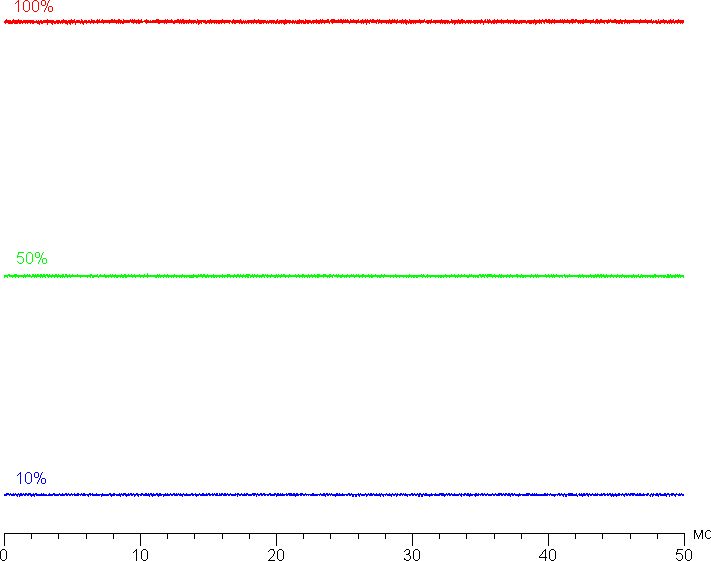Viewport: 711px width, 561px height.
Task: Click axis value 10
Action: [140, 555]
